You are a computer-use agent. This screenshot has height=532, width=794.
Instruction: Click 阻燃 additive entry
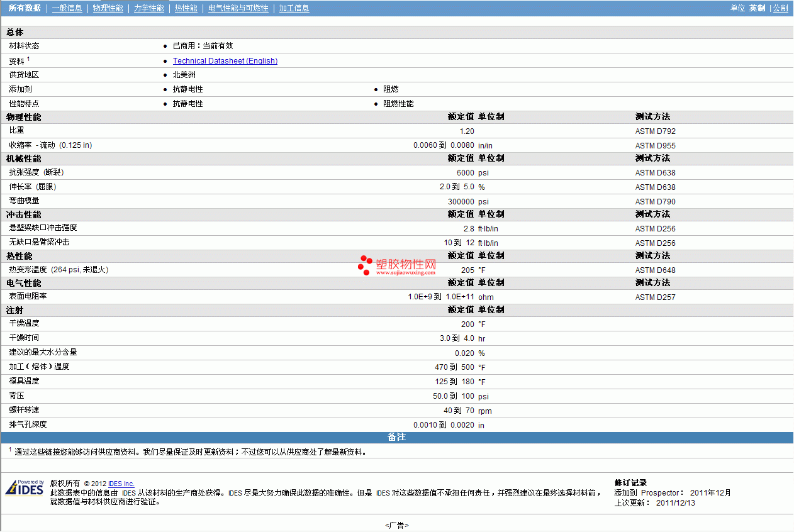(391, 89)
